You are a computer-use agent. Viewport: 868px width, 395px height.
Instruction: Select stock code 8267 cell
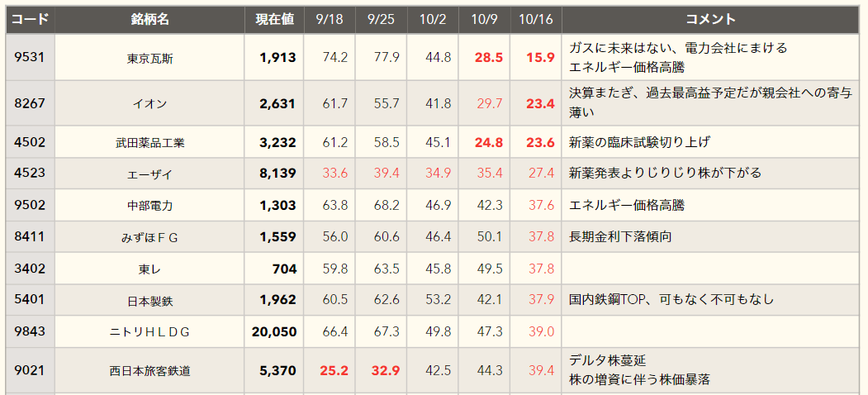coord(31,103)
